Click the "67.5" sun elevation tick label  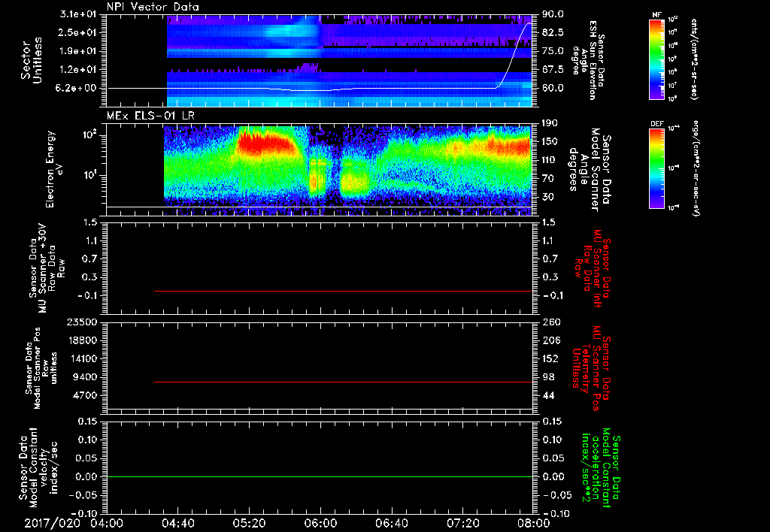tap(553, 70)
